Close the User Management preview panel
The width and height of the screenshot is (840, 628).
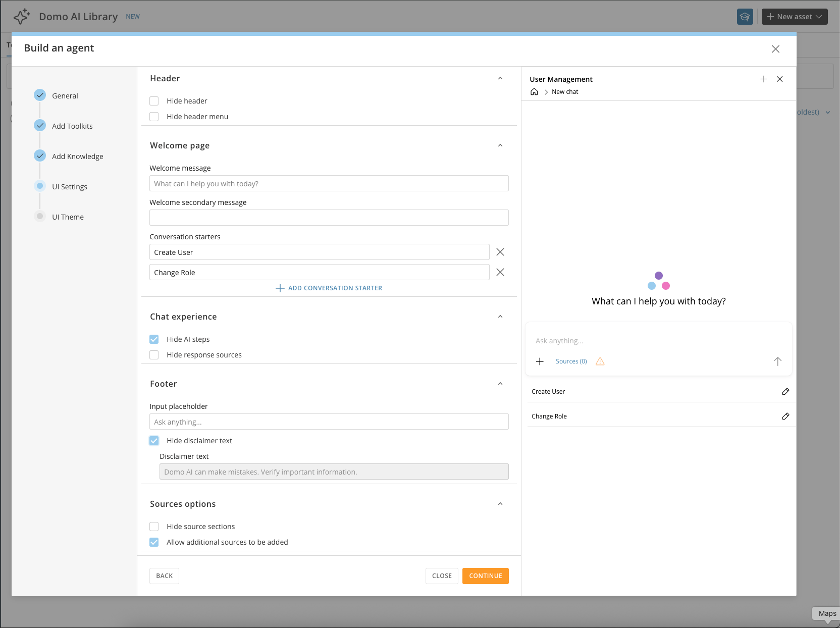click(x=780, y=79)
